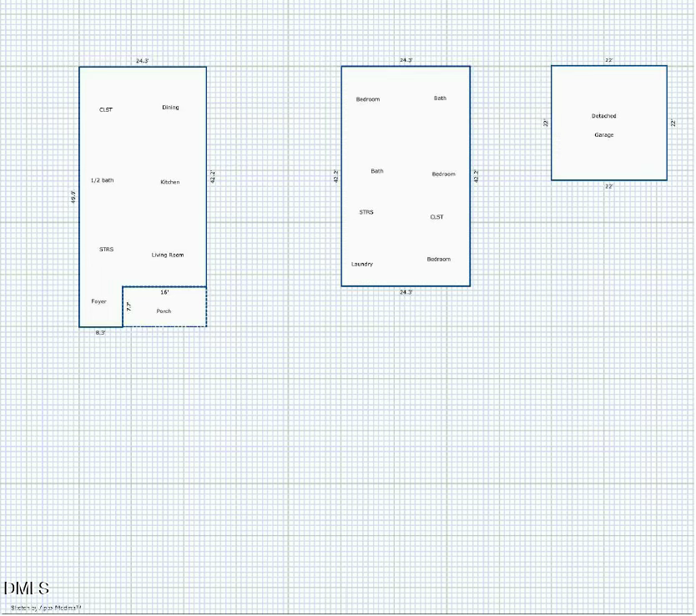The width and height of the screenshot is (696, 616).
Task: Click the DMLS logo watermark
Action: [26, 589]
